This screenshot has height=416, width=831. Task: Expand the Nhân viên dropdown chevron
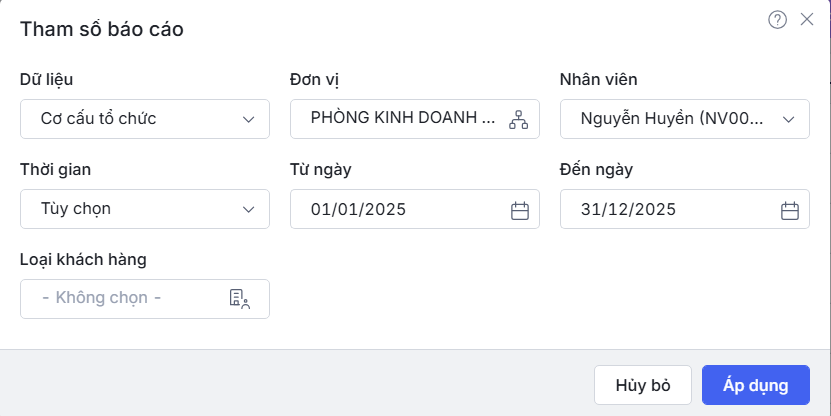coord(789,119)
